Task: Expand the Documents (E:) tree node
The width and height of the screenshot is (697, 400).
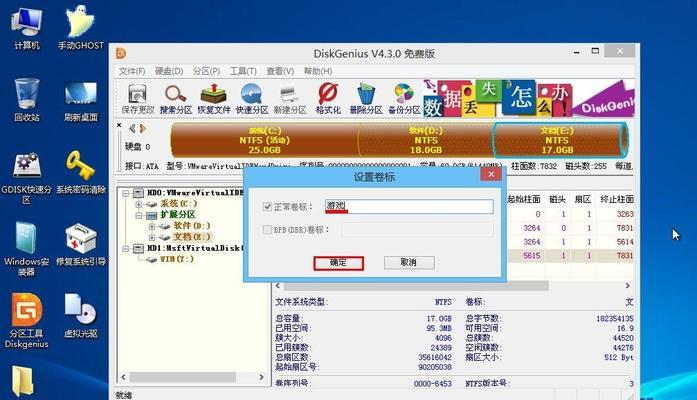Action: pyautogui.click(x=152, y=237)
